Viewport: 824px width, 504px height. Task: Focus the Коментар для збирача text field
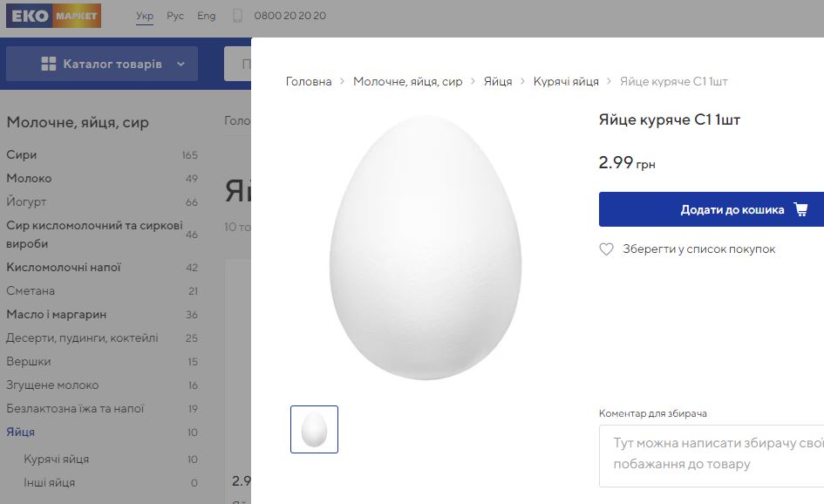711,455
